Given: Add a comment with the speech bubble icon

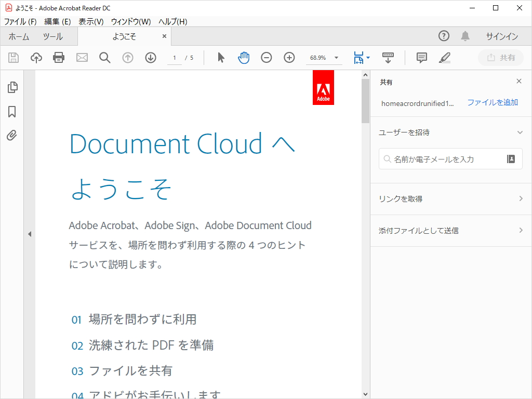Looking at the screenshot, I should [421, 58].
